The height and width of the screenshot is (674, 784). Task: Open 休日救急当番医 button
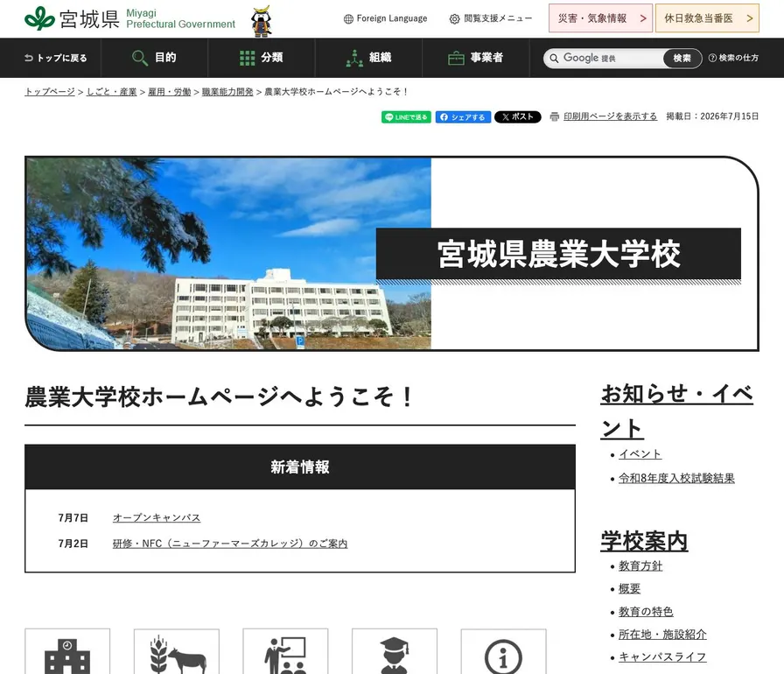coord(707,18)
